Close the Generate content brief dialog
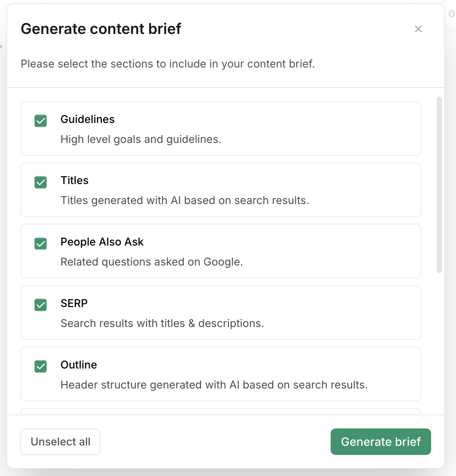The width and height of the screenshot is (456, 476). [x=418, y=29]
